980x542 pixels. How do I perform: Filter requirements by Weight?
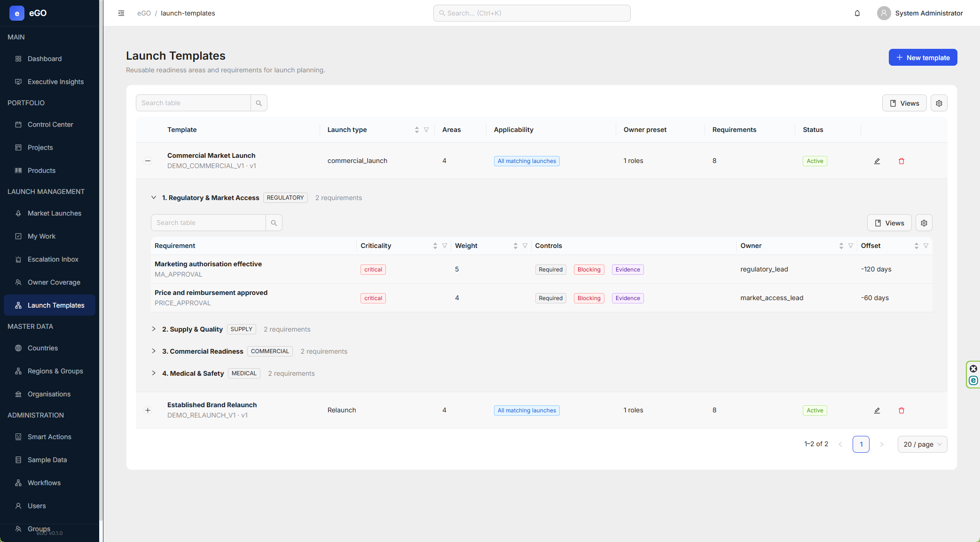(525, 246)
